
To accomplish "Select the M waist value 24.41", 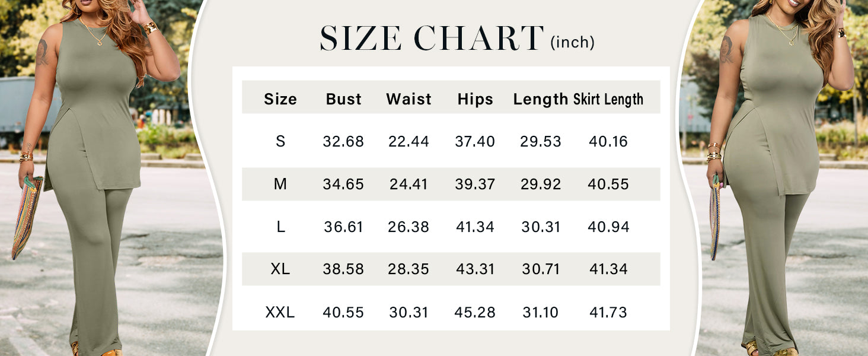I will click(409, 184).
